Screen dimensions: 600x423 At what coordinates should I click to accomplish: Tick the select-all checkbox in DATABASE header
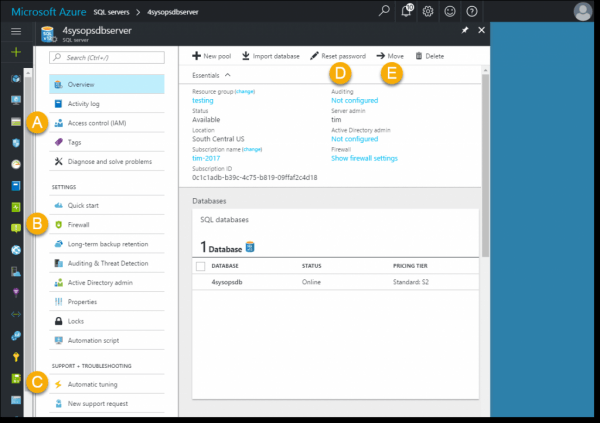click(x=201, y=266)
